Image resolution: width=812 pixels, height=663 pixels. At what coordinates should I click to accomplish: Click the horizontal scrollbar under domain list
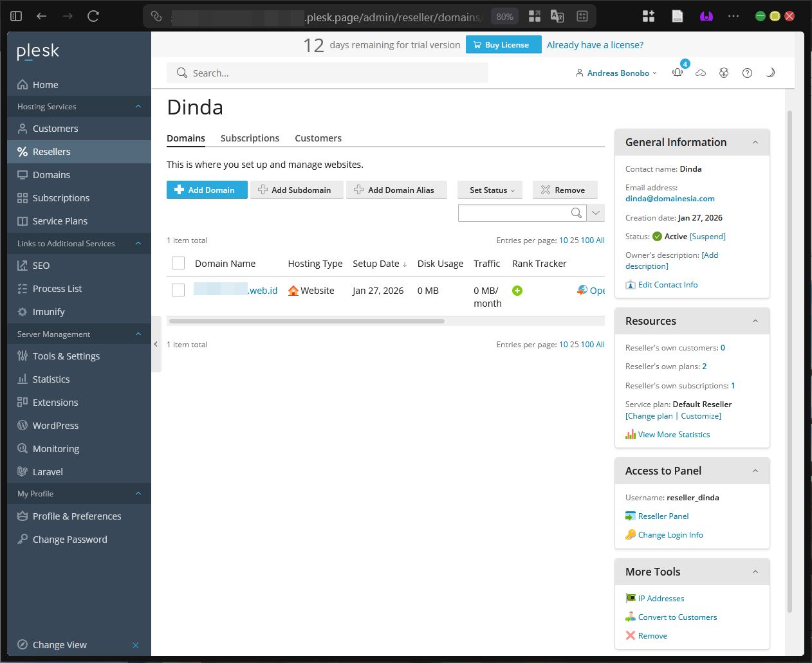[x=307, y=321]
